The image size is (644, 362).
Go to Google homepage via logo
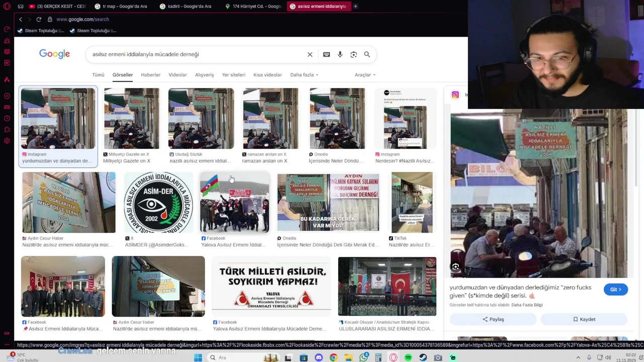click(54, 54)
